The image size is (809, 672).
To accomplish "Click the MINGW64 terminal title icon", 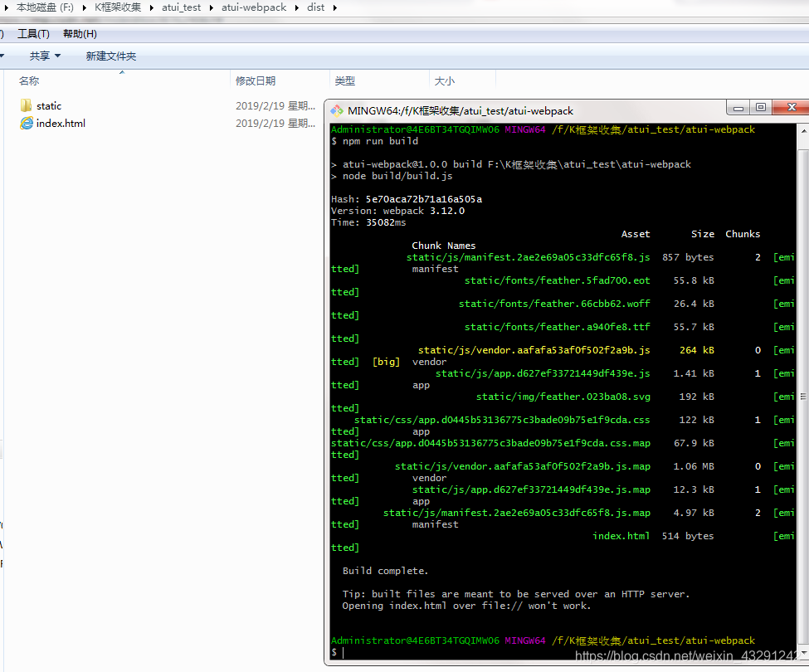I will click(x=337, y=111).
